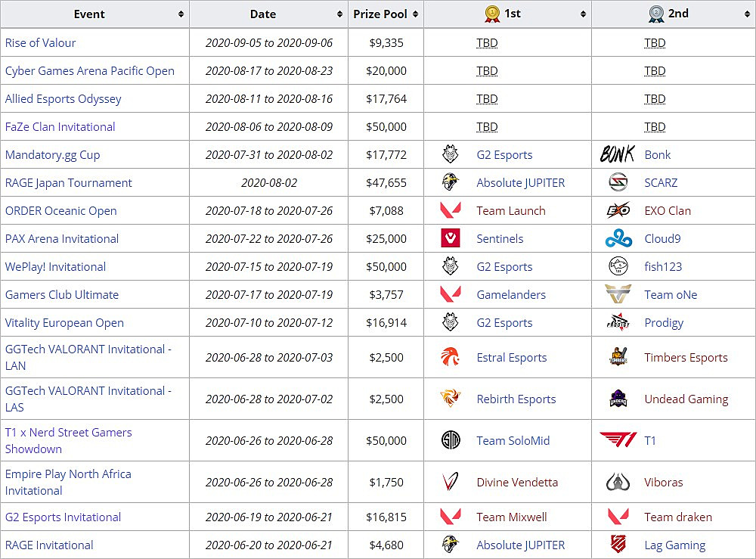This screenshot has width=756, height=559.
Task: Click the Lag Gaming name link
Action: 675,545
